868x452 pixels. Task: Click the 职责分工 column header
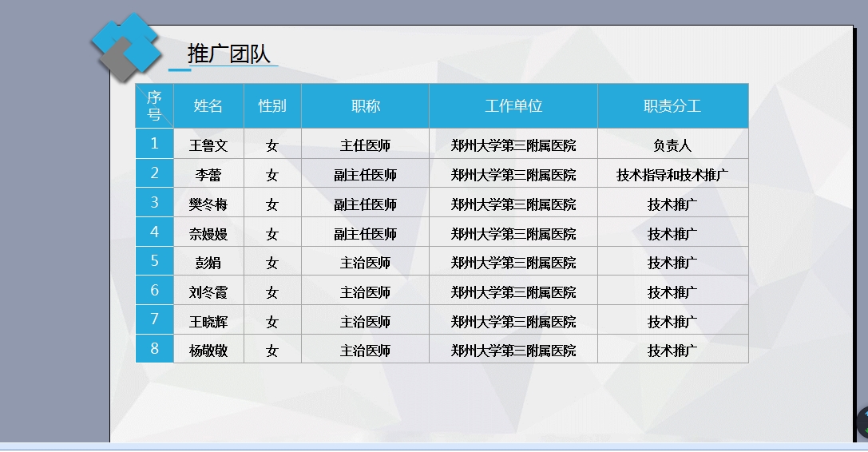tap(672, 105)
